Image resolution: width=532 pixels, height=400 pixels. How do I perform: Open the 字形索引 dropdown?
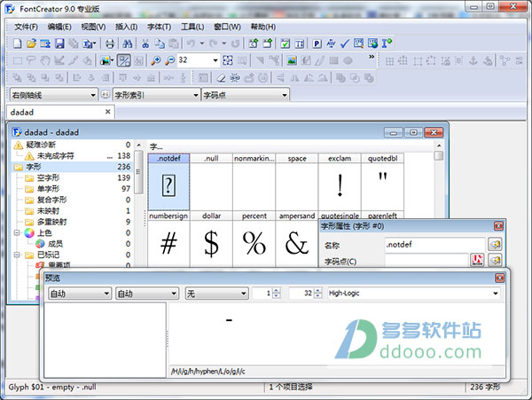pyautogui.click(x=156, y=95)
